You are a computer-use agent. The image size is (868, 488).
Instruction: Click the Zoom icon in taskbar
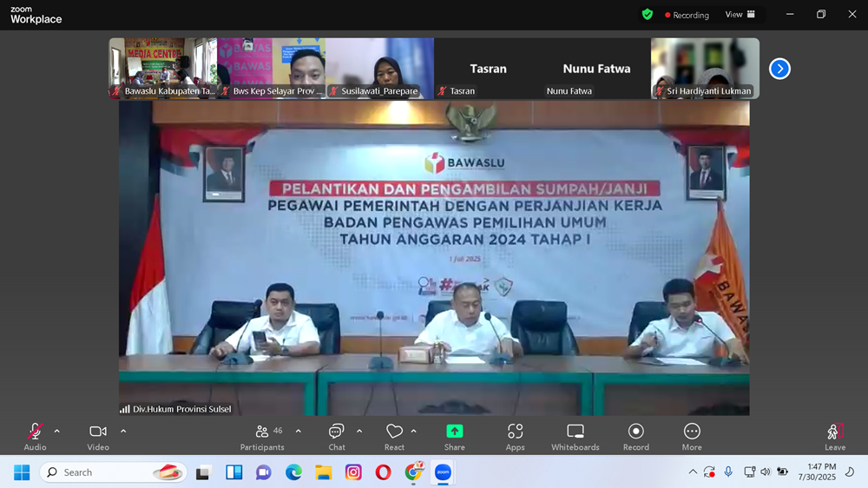443,472
